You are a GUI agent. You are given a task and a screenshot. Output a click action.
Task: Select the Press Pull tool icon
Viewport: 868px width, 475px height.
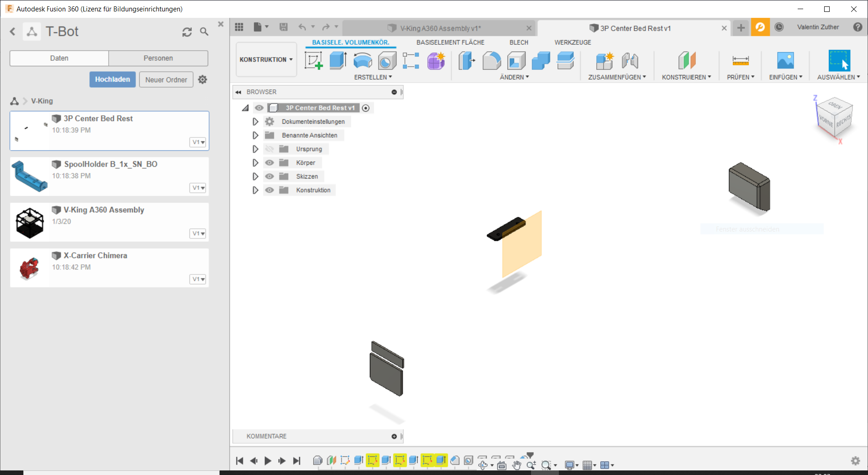pos(467,60)
